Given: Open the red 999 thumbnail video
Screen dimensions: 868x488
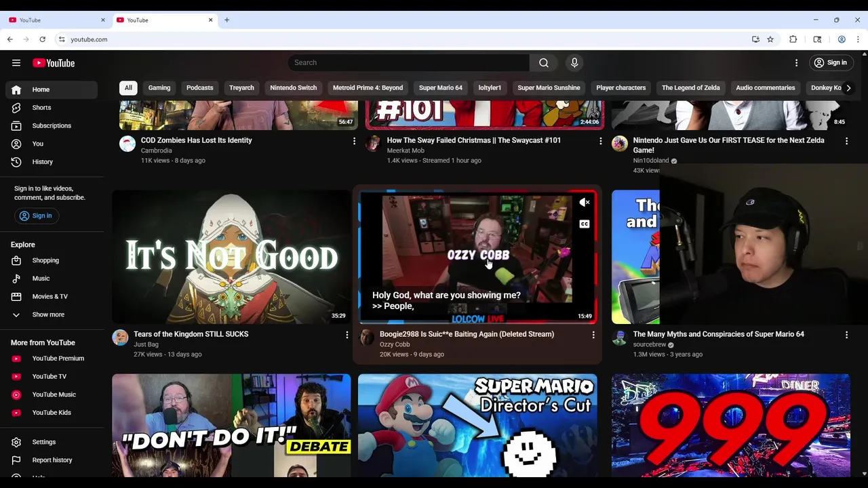Looking at the screenshot, I should (x=731, y=426).
